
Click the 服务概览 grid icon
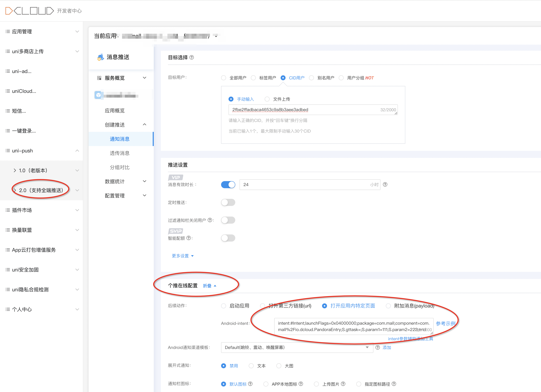99,78
